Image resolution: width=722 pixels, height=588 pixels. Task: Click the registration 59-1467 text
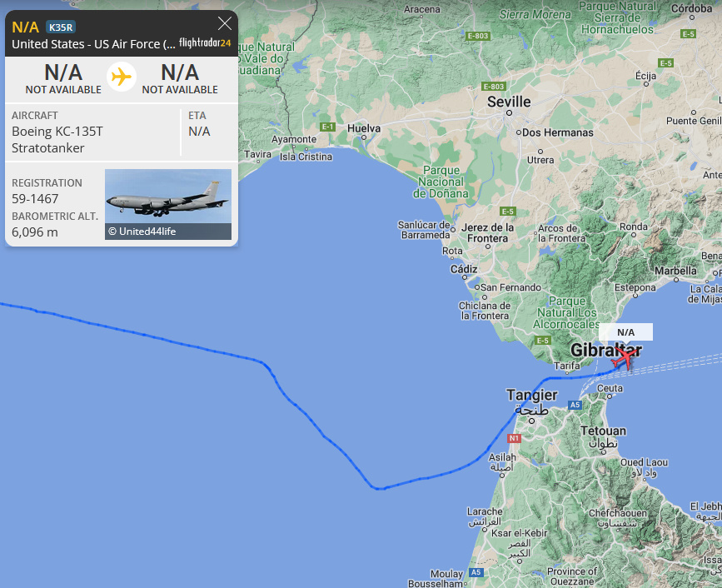35,199
